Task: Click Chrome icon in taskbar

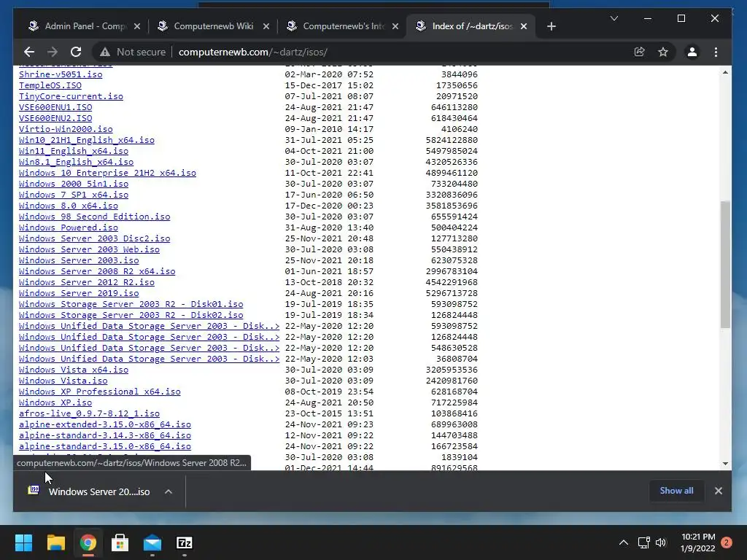Action: click(88, 542)
